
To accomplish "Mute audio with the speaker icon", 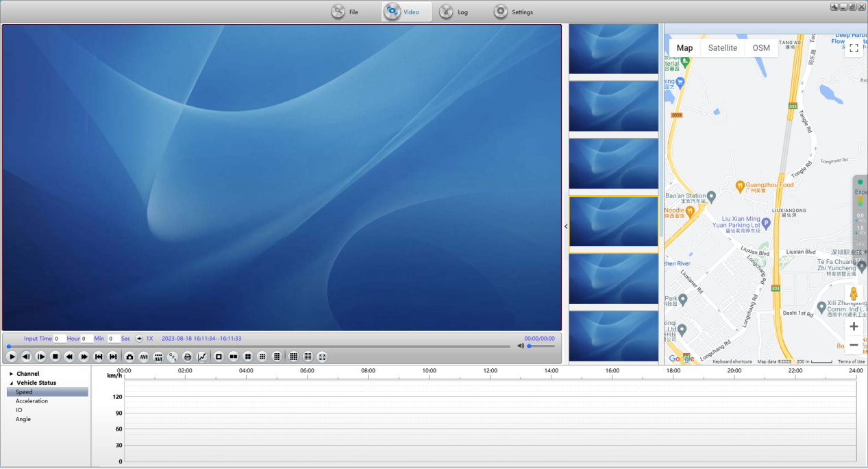I will 521,346.
